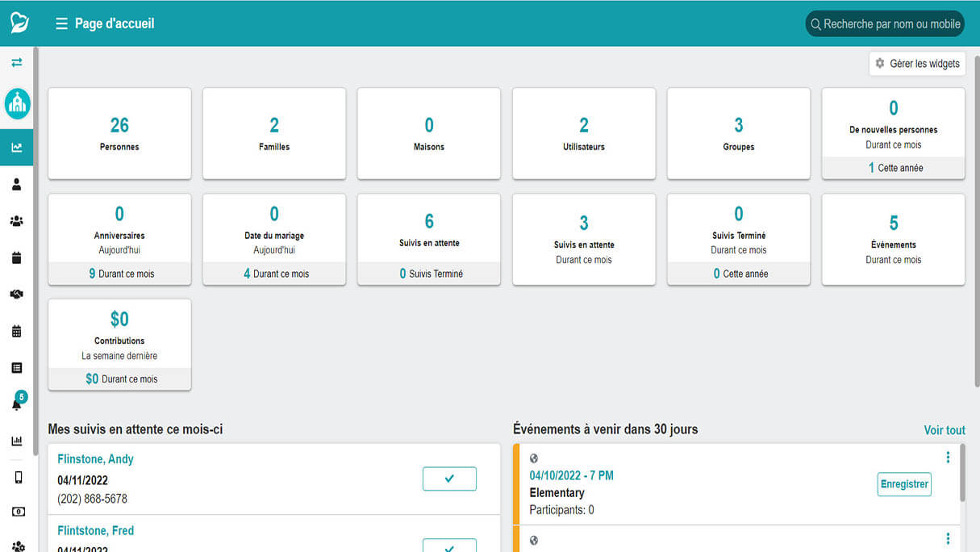This screenshot has height=552, width=980.
Task: Open the users-cog icon at sidebar bottom
Action: click(18, 546)
